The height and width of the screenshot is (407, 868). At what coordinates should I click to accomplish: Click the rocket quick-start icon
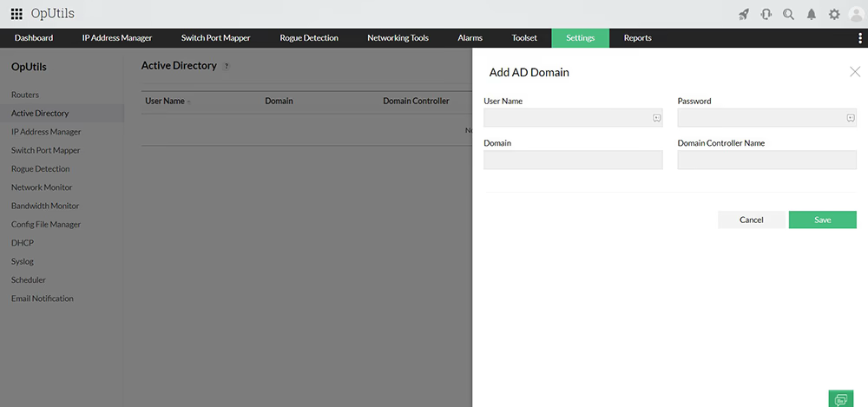click(744, 15)
